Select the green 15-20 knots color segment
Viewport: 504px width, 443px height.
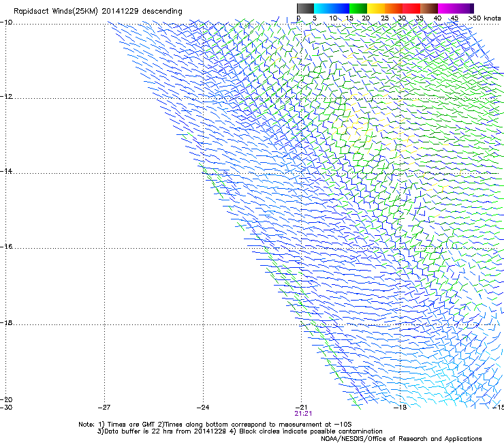point(358,8)
